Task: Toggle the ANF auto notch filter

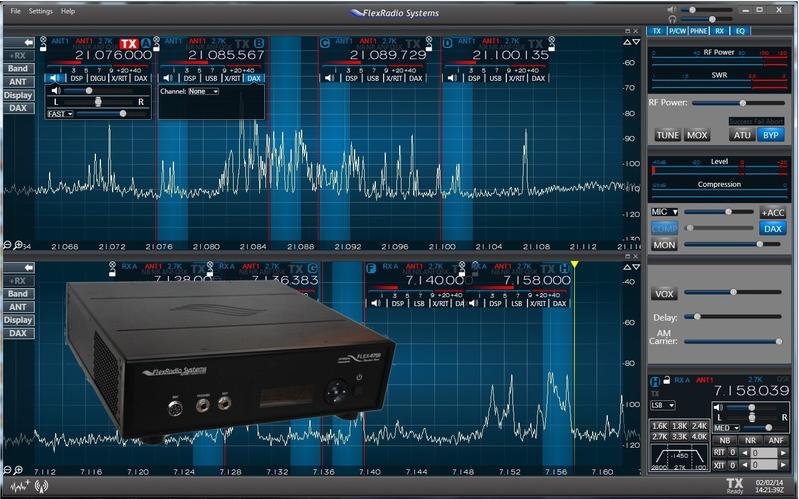Action: [776, 440]
